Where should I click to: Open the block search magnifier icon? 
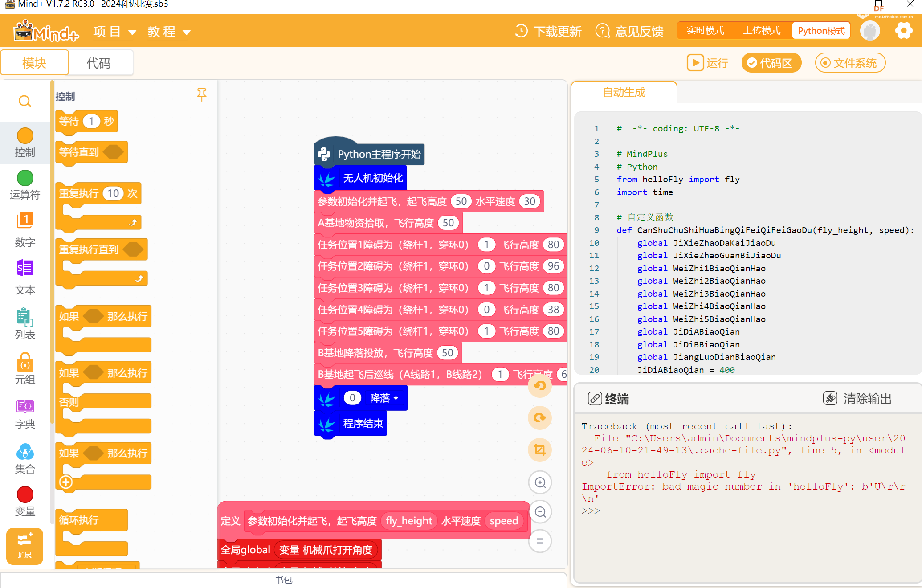pyautogui.click(x=25, y=101)
